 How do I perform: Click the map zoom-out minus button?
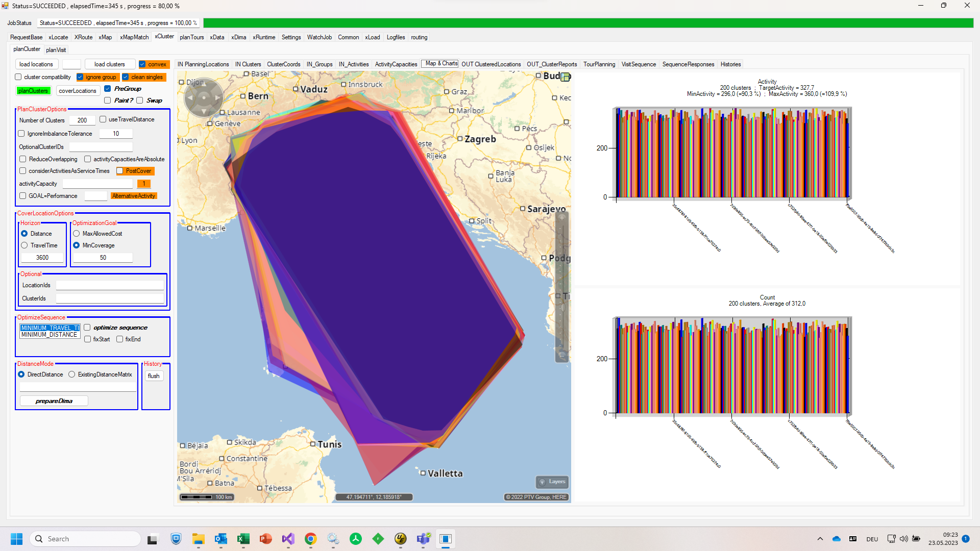[561, 356]
